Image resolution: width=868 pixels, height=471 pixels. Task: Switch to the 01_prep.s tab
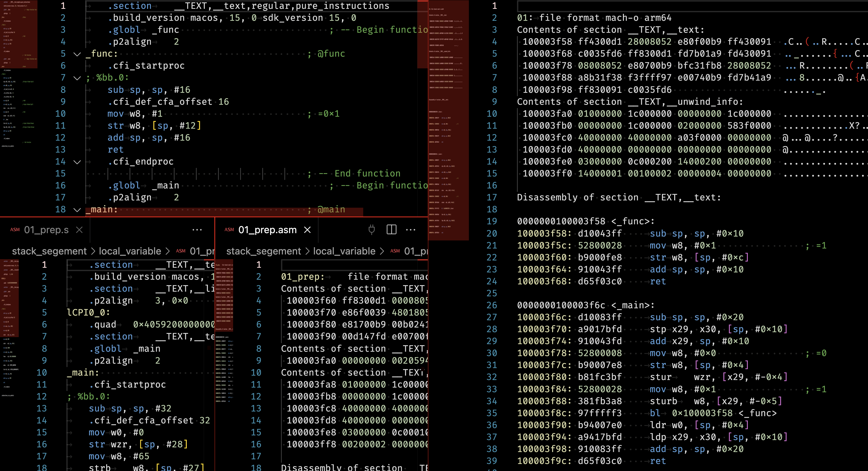pyautogui.click(x=46, y=230)
